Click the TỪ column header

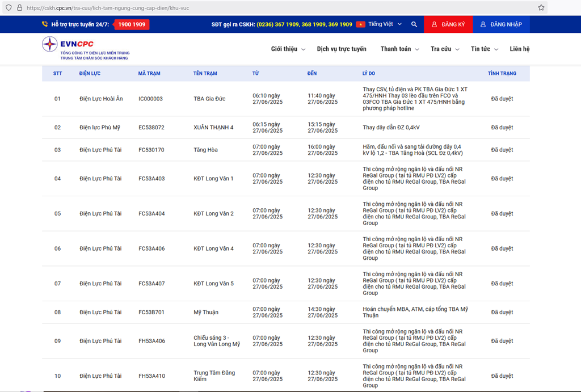(256, 73)
